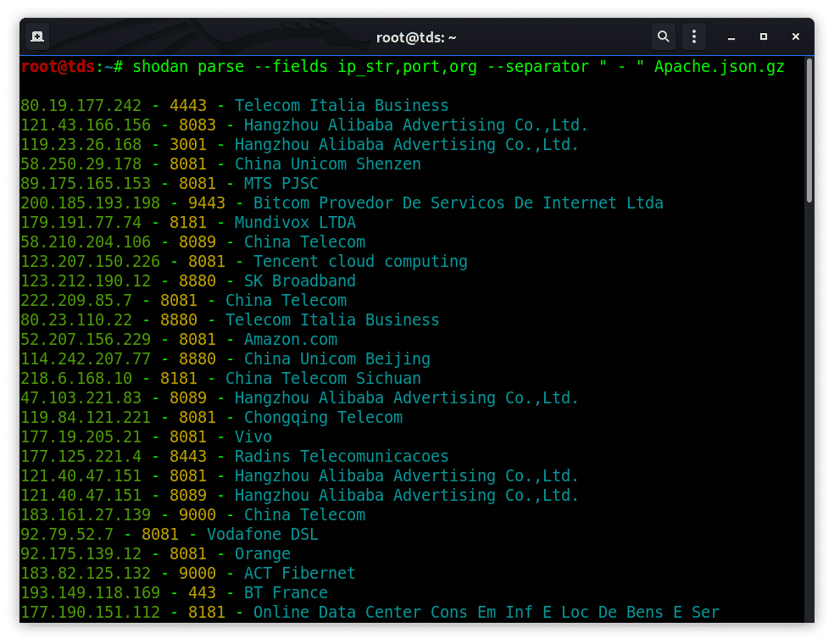Click Radins Telecomunicacoes text
Viewport: 834px width, 644px height.
(342, 457)
